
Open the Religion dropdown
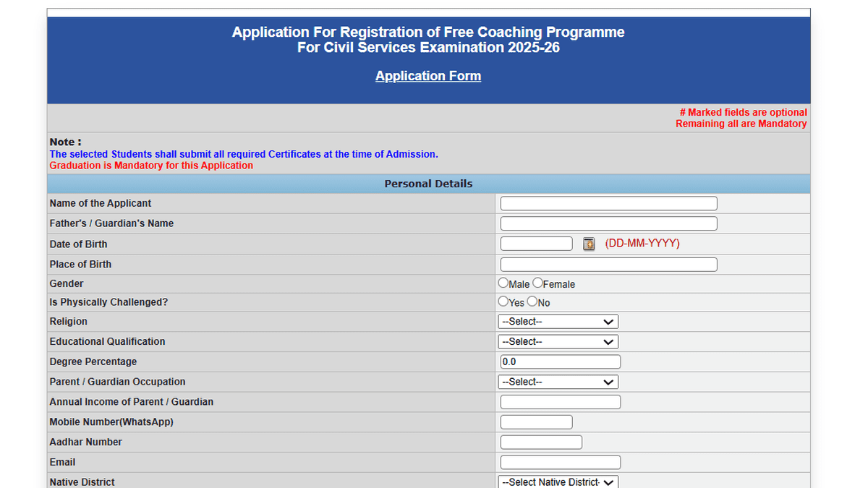pos(558,322)
